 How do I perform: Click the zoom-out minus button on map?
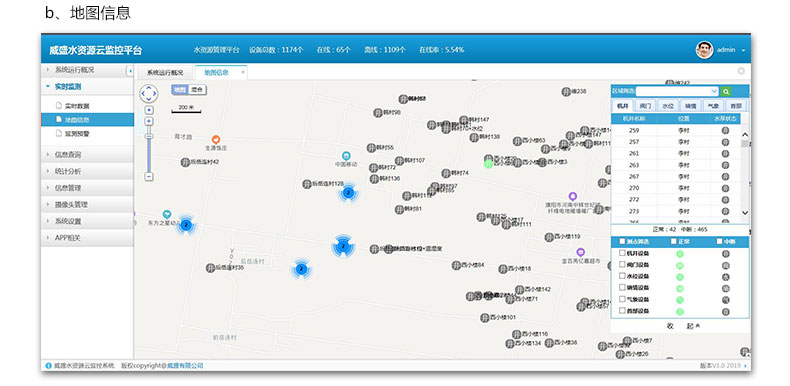pyautogui.click(x=149, y=176)
